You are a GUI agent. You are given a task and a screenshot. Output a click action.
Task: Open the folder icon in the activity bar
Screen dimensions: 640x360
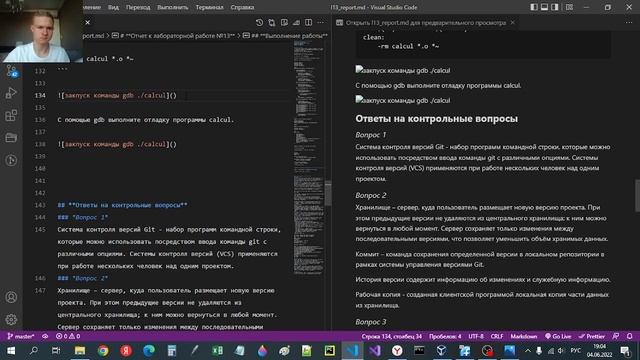click(x=11, y=138)
